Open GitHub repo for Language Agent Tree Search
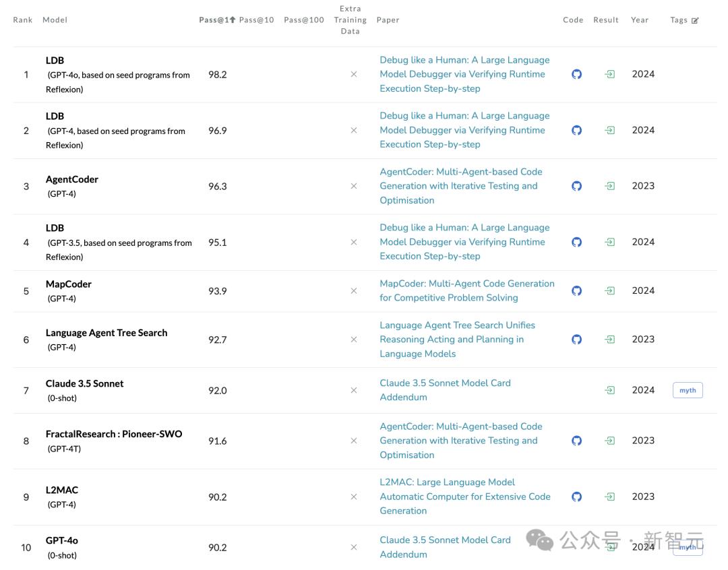 click(576, 340)
